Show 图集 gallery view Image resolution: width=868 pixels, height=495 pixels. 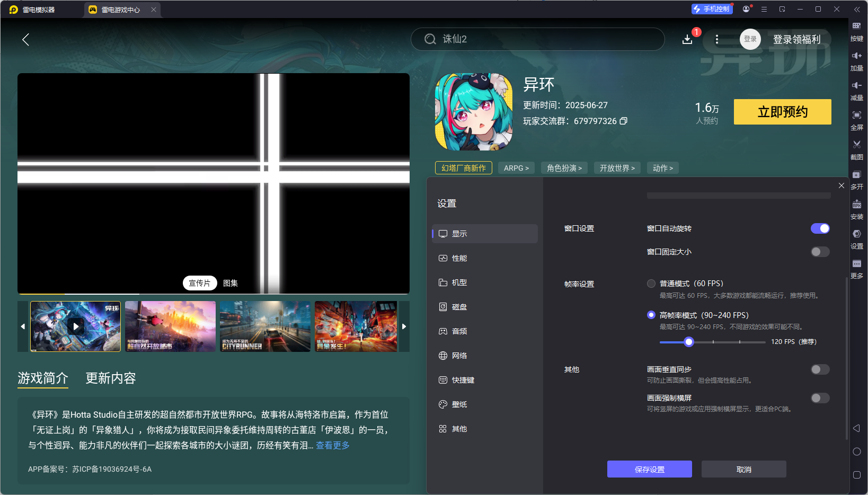pos(231,283)
